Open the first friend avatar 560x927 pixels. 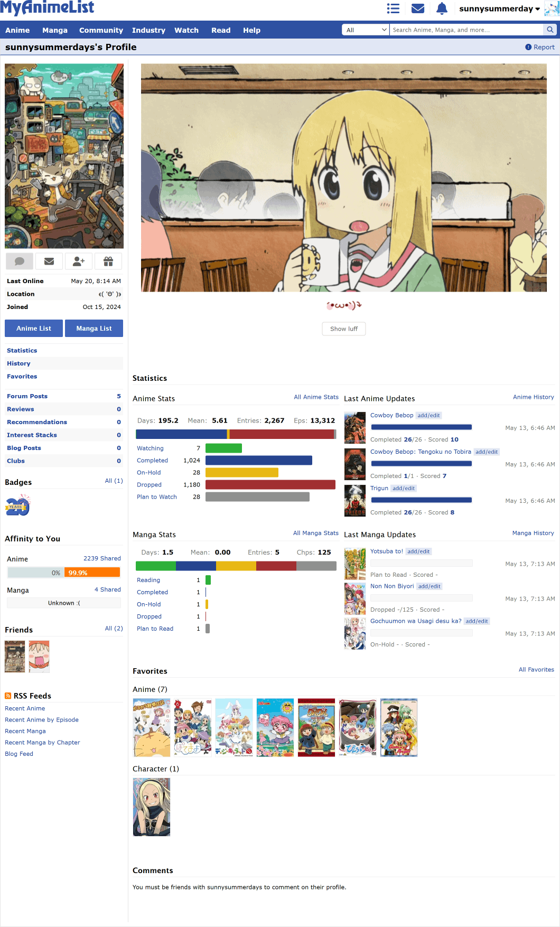tap(15, 657)
